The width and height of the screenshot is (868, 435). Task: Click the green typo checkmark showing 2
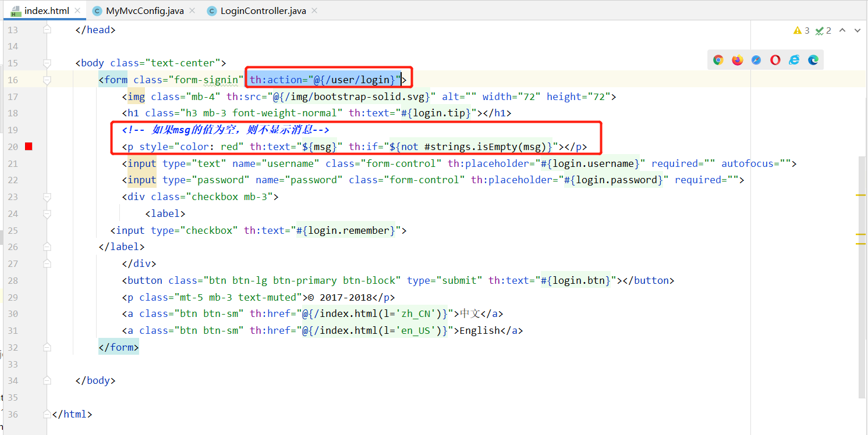point(823,30)
